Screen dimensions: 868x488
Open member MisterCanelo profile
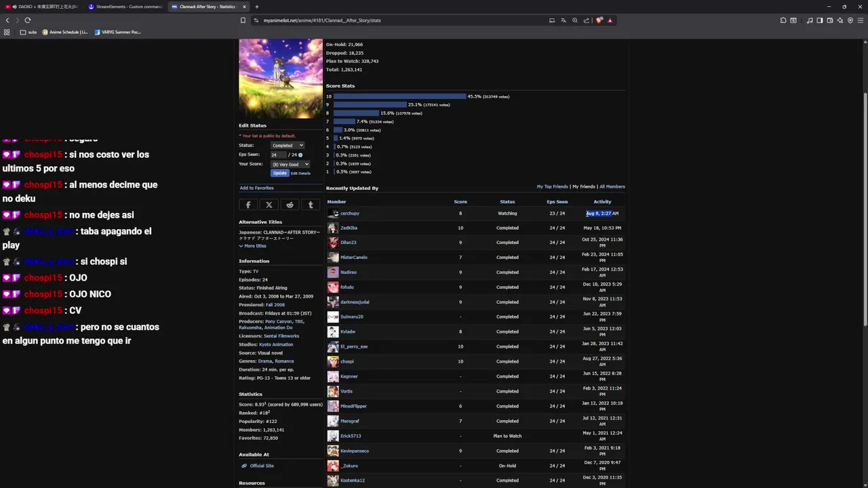tap(353, 258)
